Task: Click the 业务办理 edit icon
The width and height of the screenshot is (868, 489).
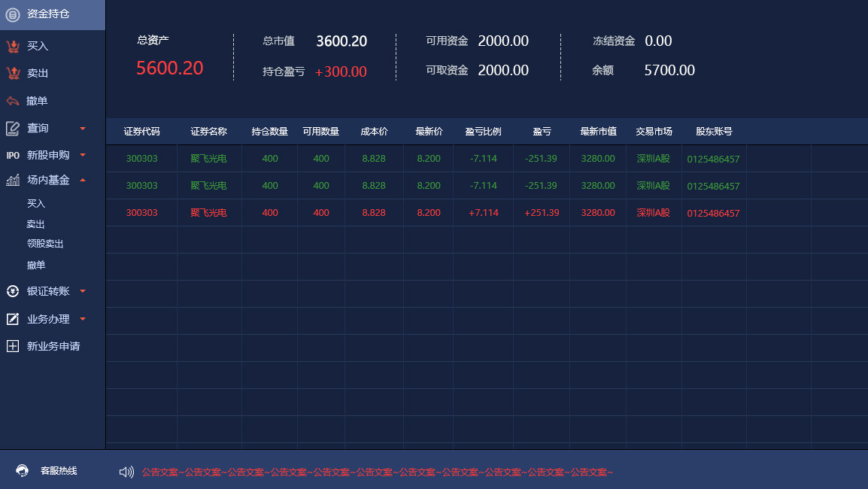Action: (x=12, y=319)
